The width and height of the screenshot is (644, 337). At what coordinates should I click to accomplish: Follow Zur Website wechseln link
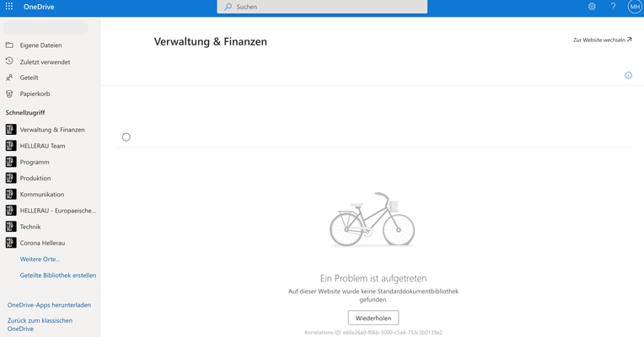coord(602,40)
